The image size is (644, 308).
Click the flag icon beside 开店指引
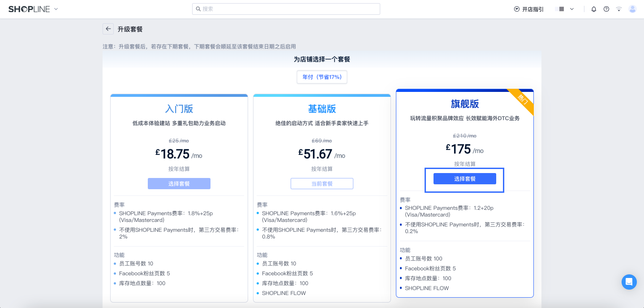click(517, 9)
